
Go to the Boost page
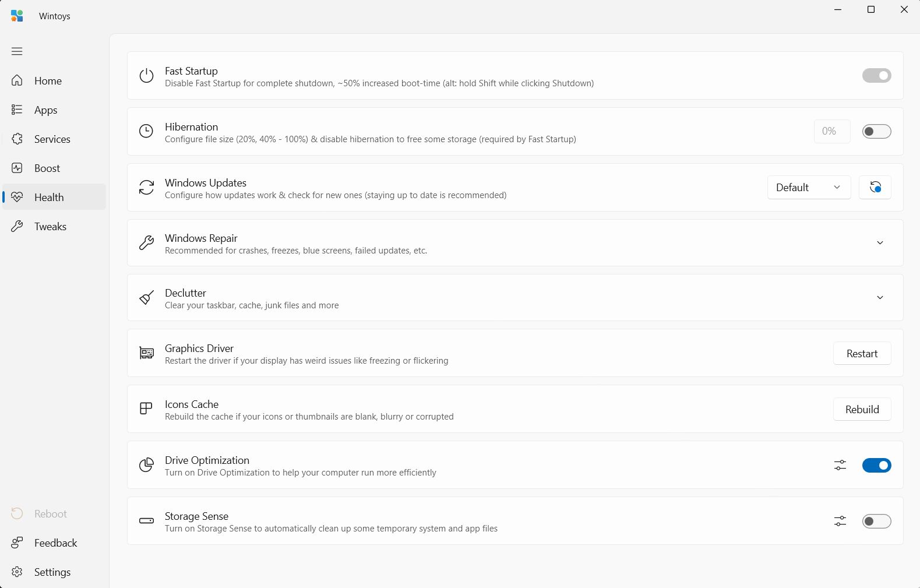47,168
